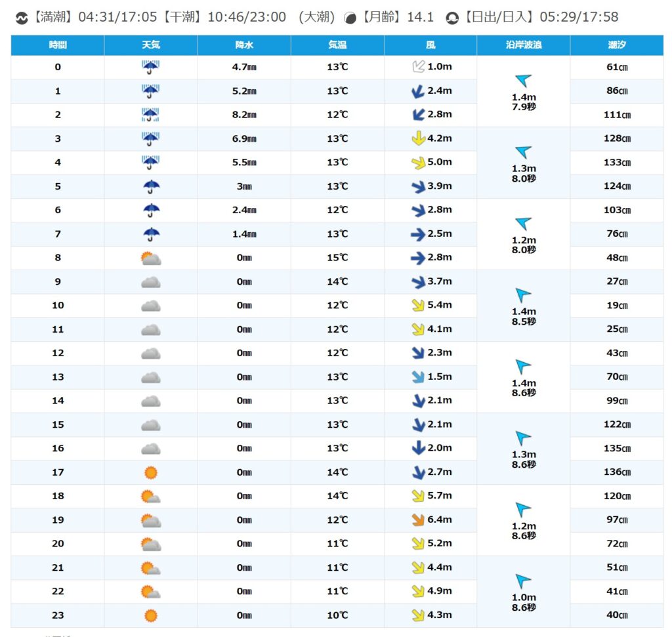Click the 天気 column header
The image size is (672, 637).
[150, 45]
